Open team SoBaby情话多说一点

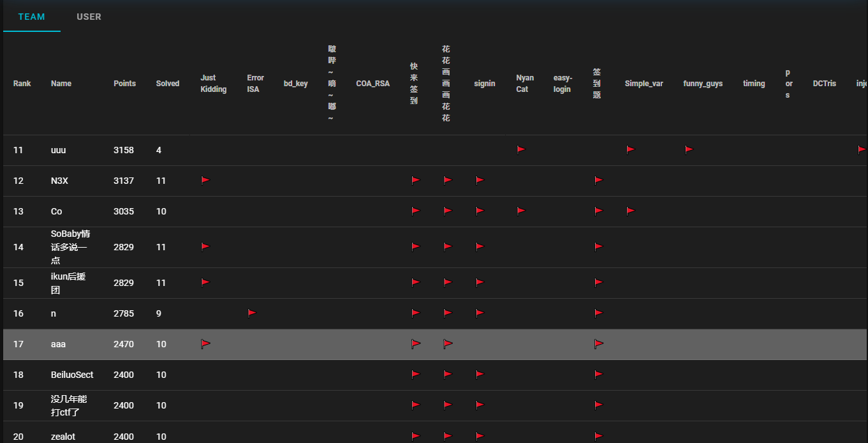click(70, 247)
